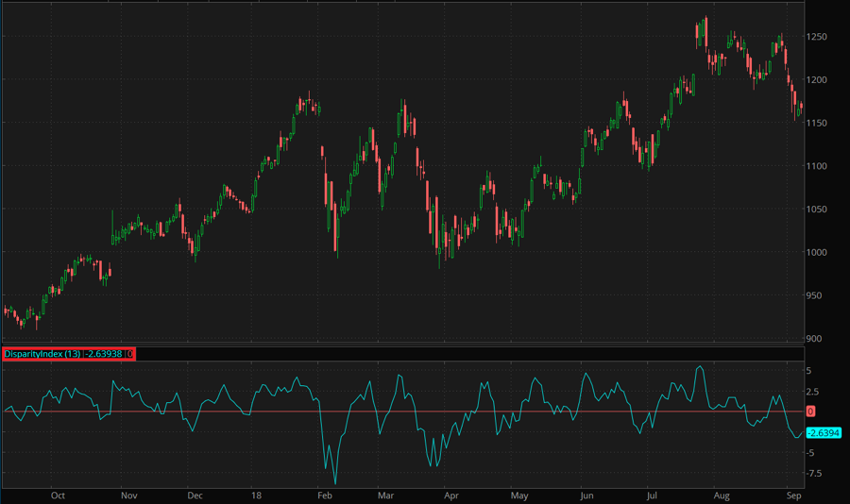Viewport: 850px width, 504px height.
Task: Click the Sep label on time axis
Action: (794, 495)
